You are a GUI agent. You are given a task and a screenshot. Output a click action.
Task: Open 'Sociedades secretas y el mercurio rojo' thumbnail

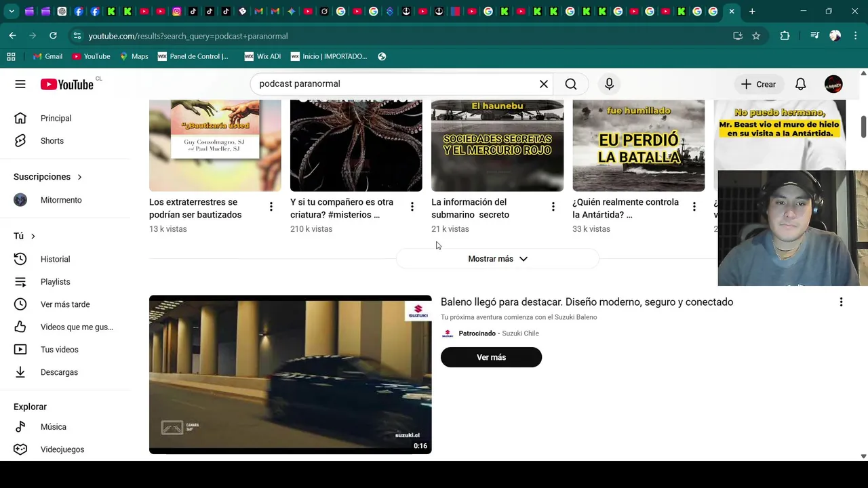(497, 146)
